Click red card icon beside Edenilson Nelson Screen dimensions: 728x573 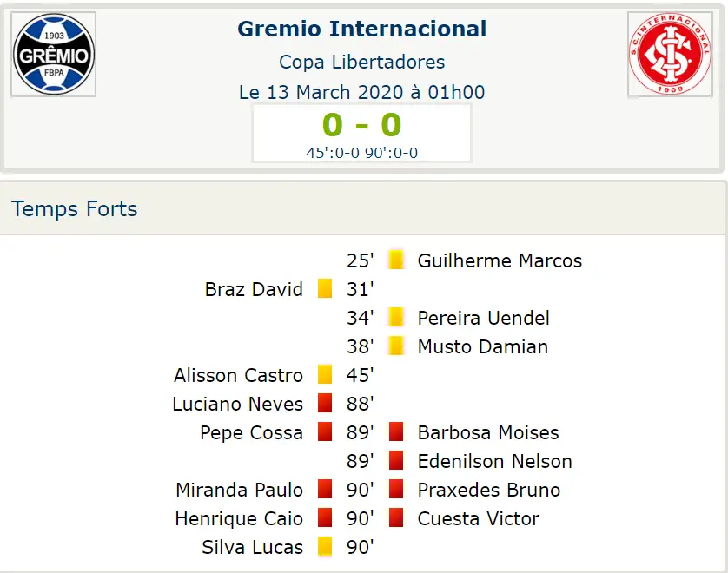396,461
